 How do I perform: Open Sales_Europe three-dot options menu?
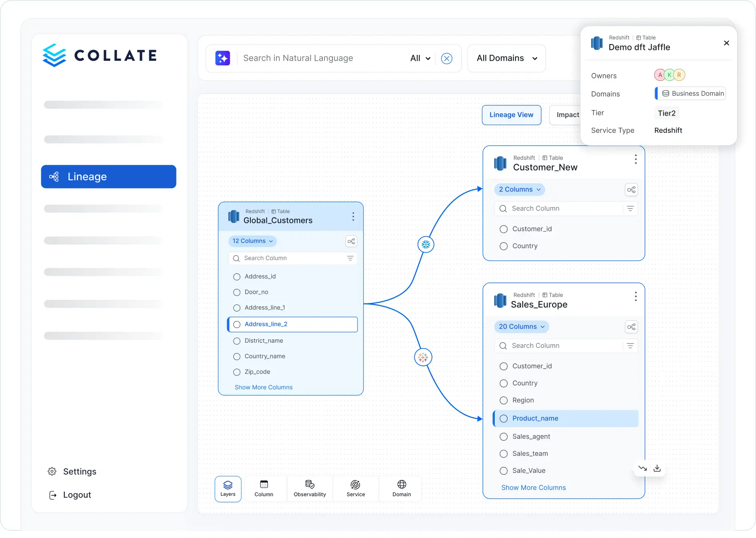coord(635,297)
